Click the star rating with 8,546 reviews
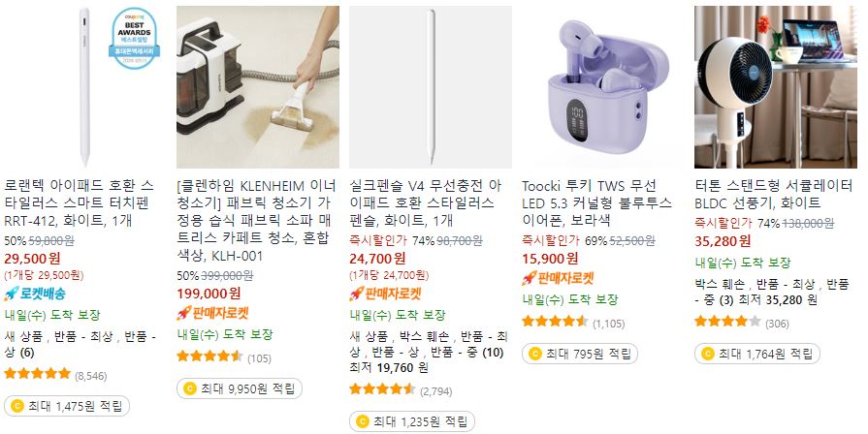The image size is (868, 434). point(38,373)
